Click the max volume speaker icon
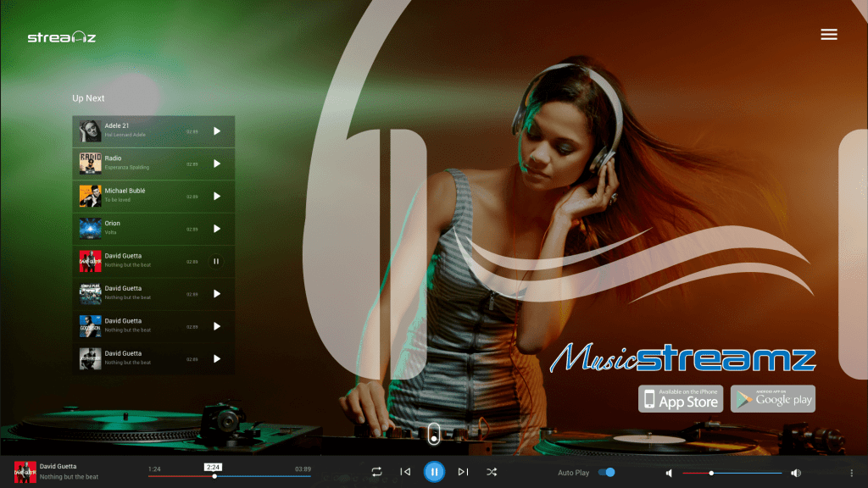Screen dimensions: 868x488 tap(796, 473)
